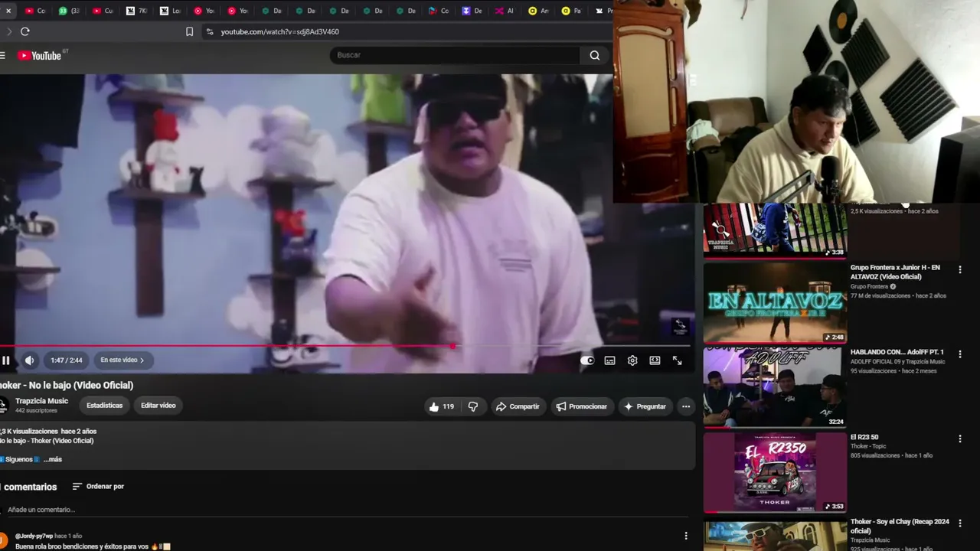
Task: Open options menu for the @Jordy-py7wp comment
Action: pos(686,536)
